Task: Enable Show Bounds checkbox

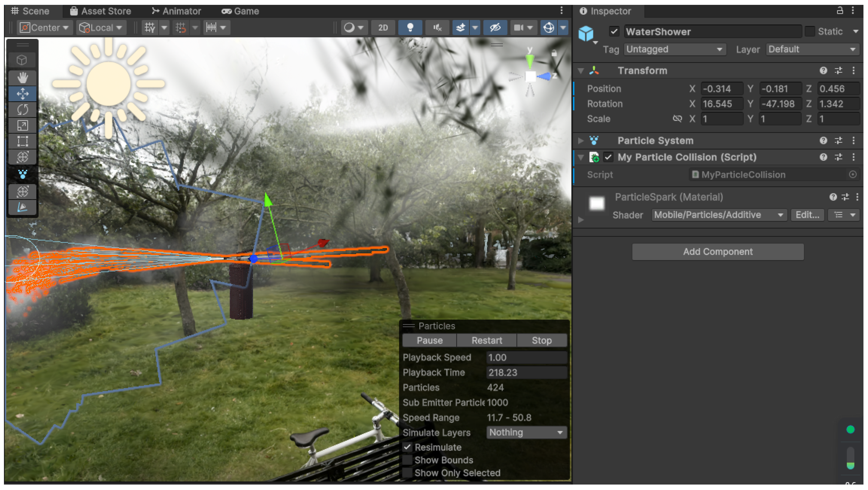Action: [407, 460]
